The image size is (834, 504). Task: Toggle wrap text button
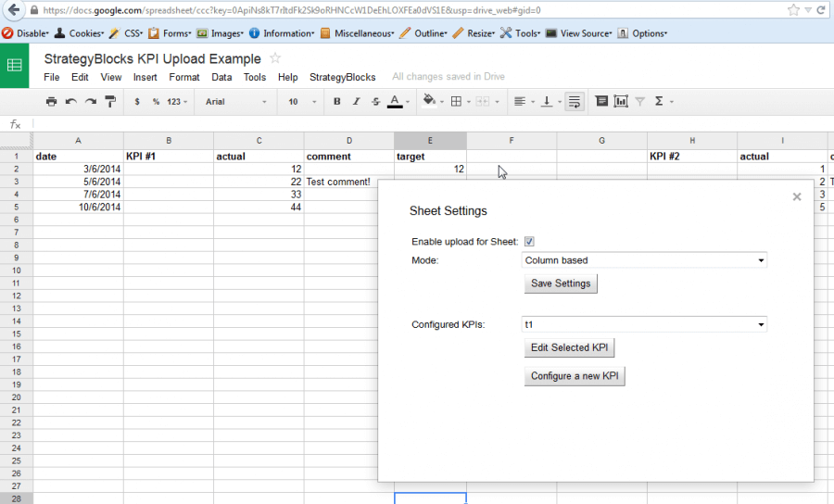[575, 102]
